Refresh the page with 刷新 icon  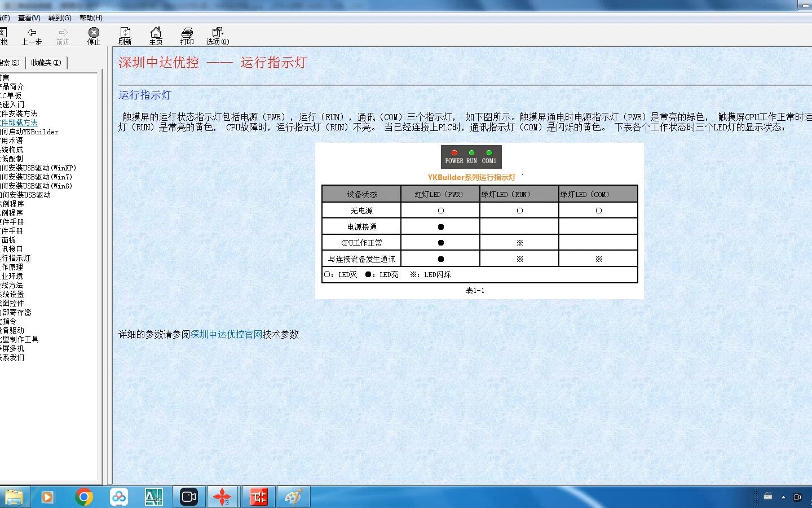tap(125, 36)
